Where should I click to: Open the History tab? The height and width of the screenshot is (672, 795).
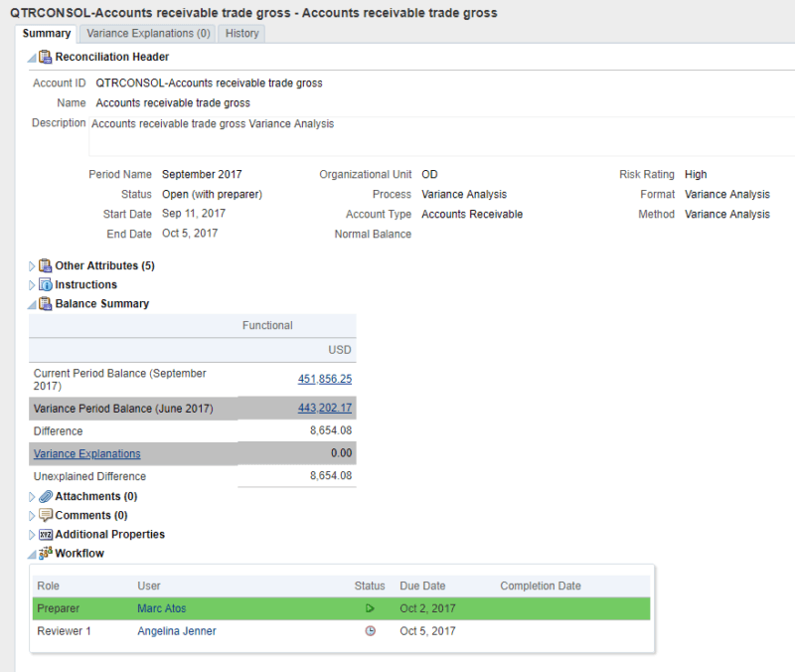[241, 33]
